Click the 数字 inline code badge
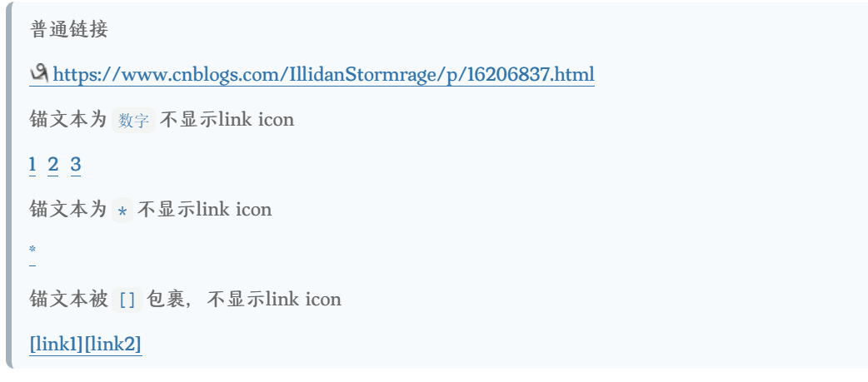Image resolution: width=868 pixels, height=382 pixels. pyautogui.click(x=133, y=121)
